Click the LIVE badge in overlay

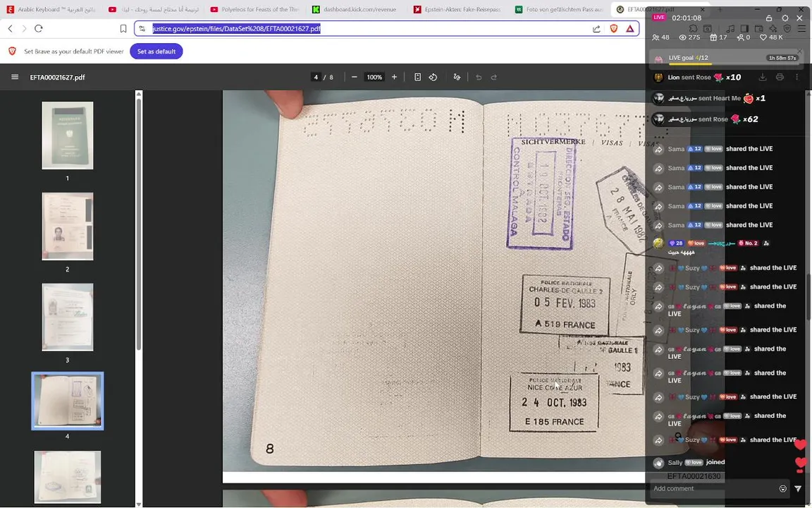click(659, 17)
